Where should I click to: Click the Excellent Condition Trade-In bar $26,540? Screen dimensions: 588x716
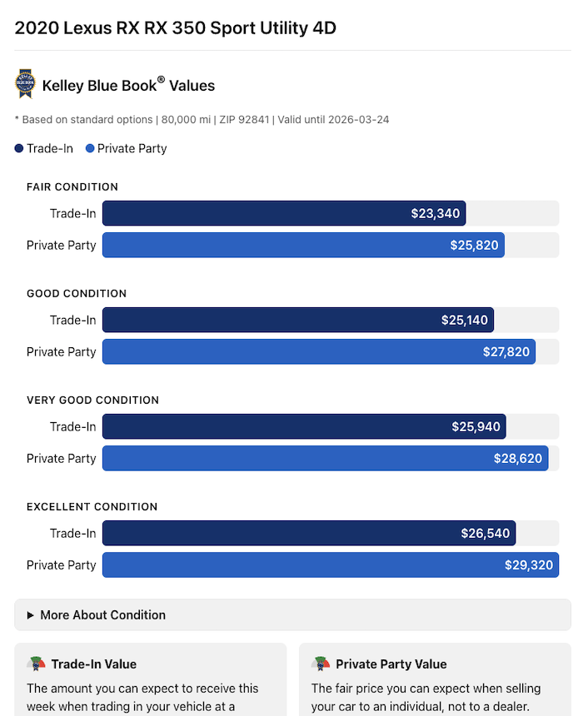[309, 533]
